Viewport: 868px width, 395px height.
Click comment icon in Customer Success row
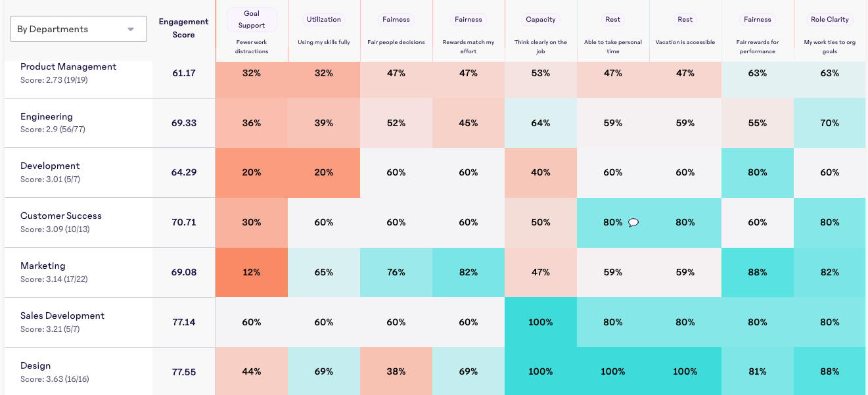click(x=633, y=223)
